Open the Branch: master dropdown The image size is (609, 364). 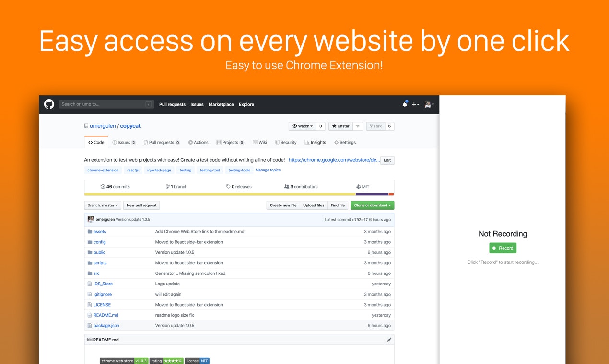coord(103,205)
